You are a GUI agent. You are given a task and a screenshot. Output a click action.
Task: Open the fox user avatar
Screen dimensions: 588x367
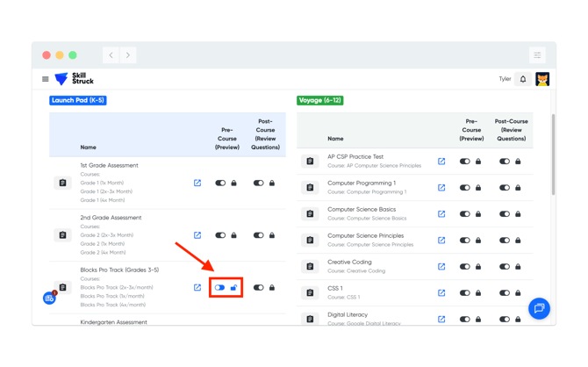[542, 79]
